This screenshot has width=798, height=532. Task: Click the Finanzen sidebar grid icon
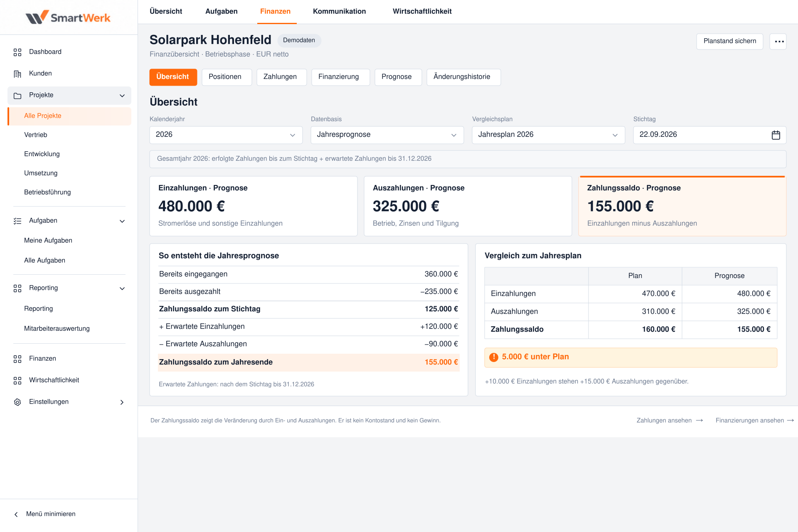17,359
